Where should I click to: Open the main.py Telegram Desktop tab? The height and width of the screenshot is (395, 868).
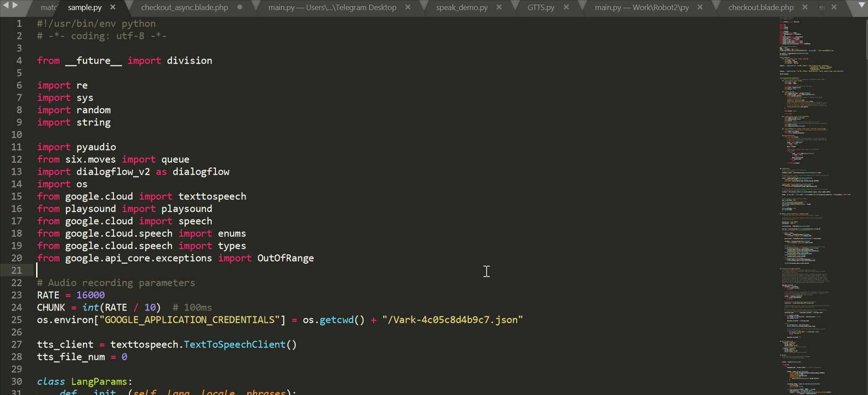(x=332, y=8)
